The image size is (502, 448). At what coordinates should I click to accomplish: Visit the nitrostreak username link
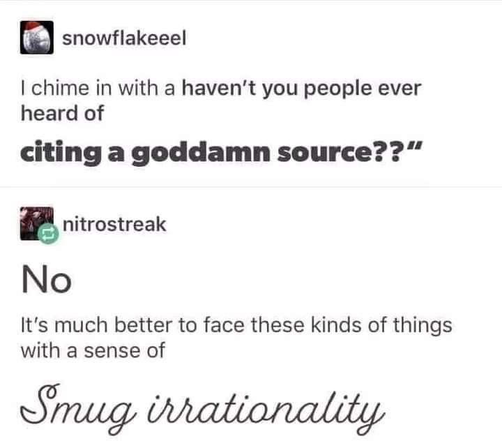[114, 224]
